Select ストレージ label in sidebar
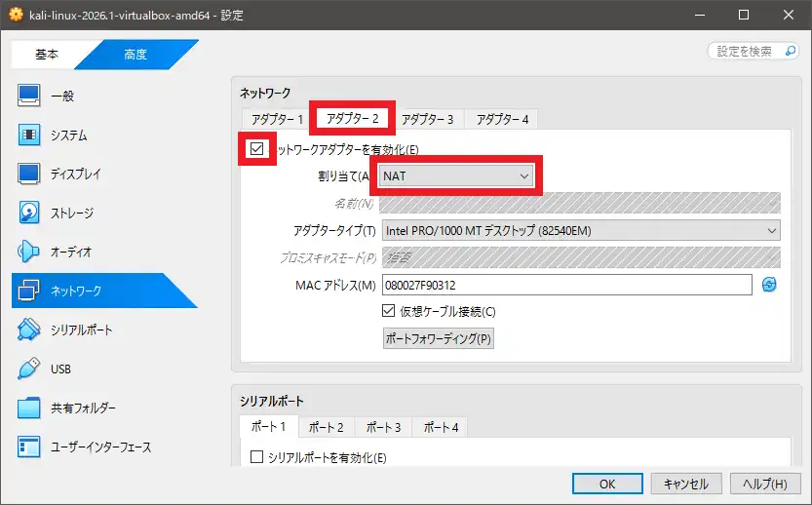 tap(72, 213)
